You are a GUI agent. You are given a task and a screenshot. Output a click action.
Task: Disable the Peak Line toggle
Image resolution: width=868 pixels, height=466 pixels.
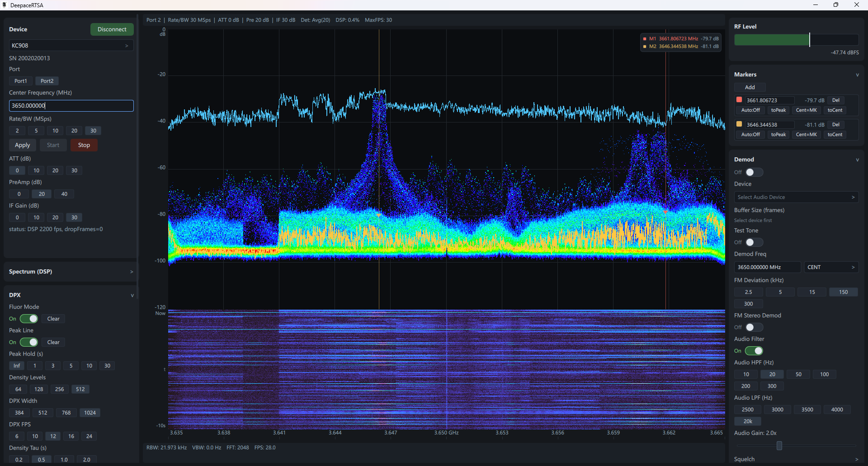coord(29,342)
